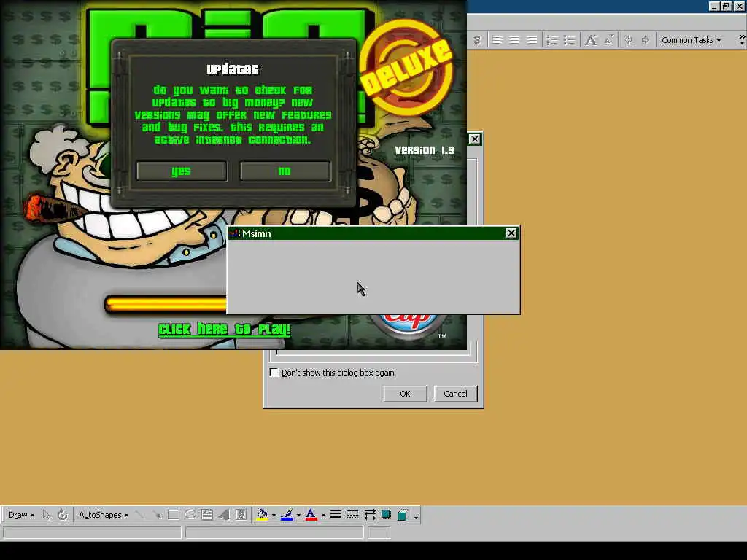The height and width of the screenshot is (560, 747).
Task: Click the 'Click here to play!' link
Action: pyautogui.click(x=224, y=330)
